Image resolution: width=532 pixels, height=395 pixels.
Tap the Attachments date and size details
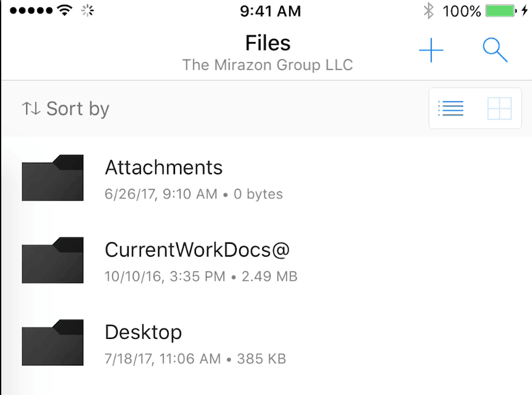[193, 194]
